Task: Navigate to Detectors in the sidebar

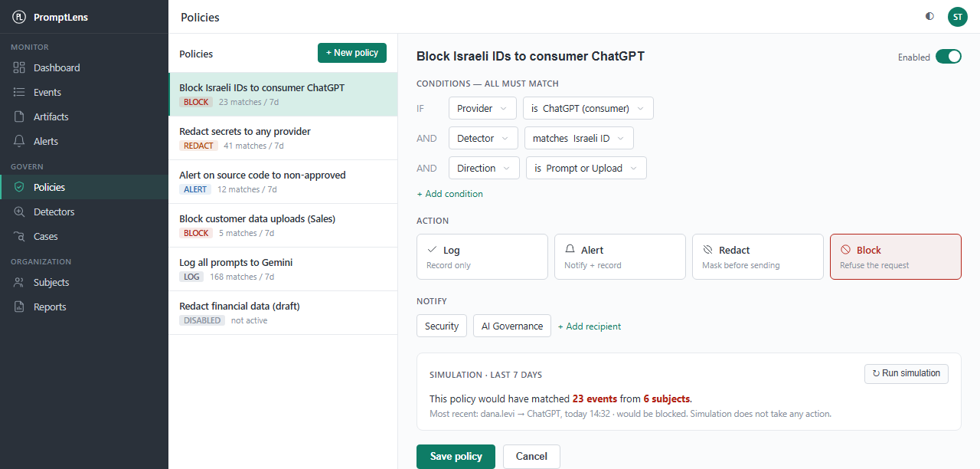Action: pos(84,212)
